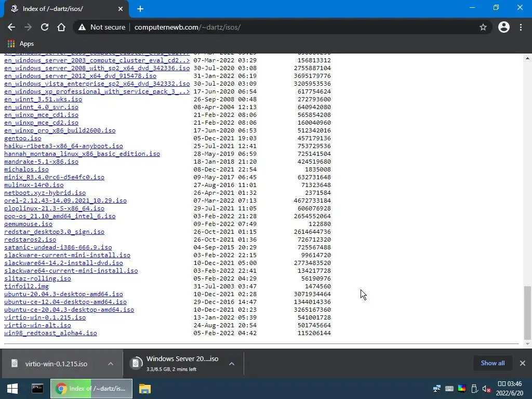This screenshot has width=532, height=399.
Task: Open the orel-2.12.43-14.09.2021_10.29.iso link
Action: pos(65,200)
